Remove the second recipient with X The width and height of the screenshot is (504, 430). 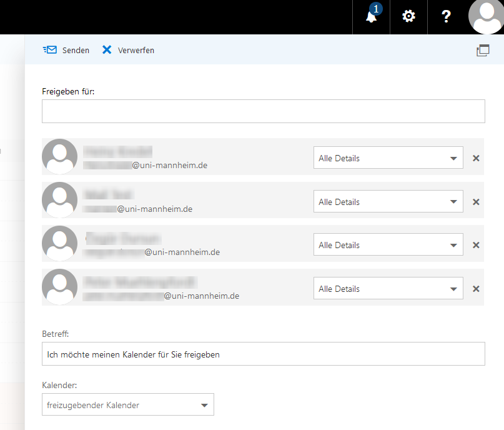pyautogui.click(x=476, y=202)
